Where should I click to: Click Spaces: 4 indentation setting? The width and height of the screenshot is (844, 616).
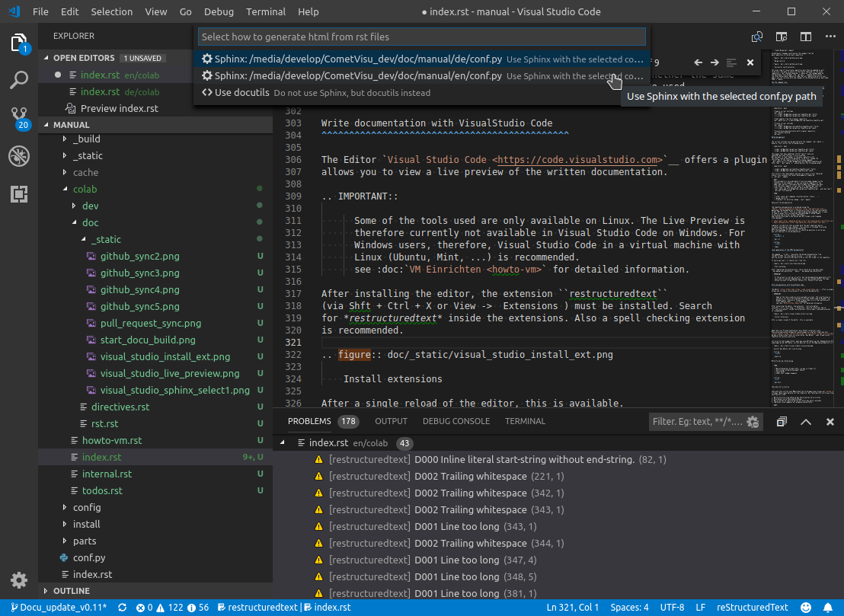(x=629, y=608)
